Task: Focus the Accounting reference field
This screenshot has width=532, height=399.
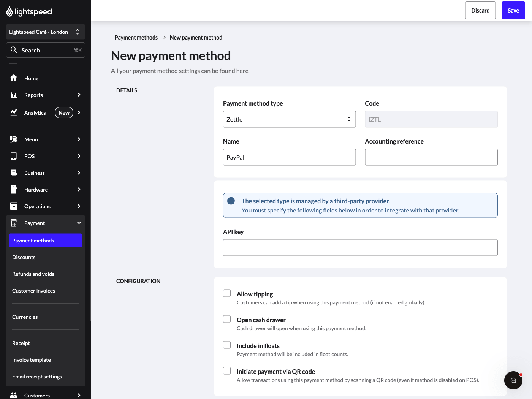Action: pos(431,157)
